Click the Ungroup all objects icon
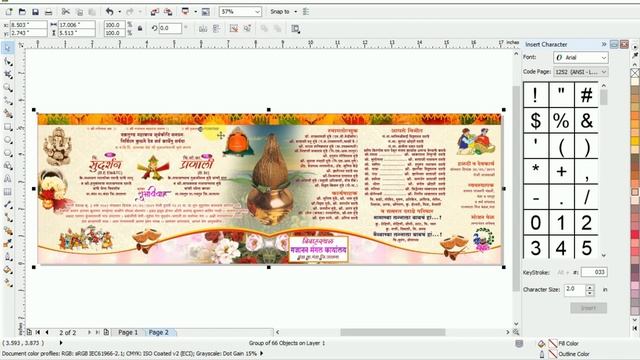Viewport: 640px width, 360px height. [x=247, y=29]
